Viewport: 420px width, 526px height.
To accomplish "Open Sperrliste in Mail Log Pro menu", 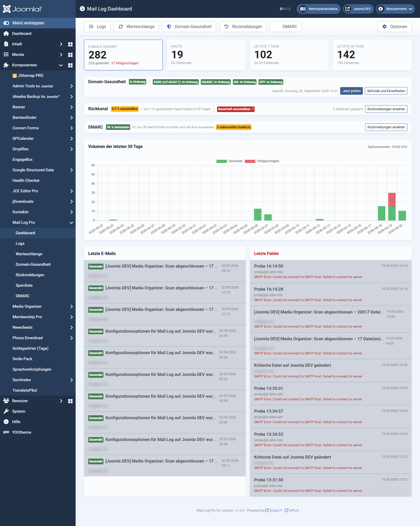I will pos(24,285).
